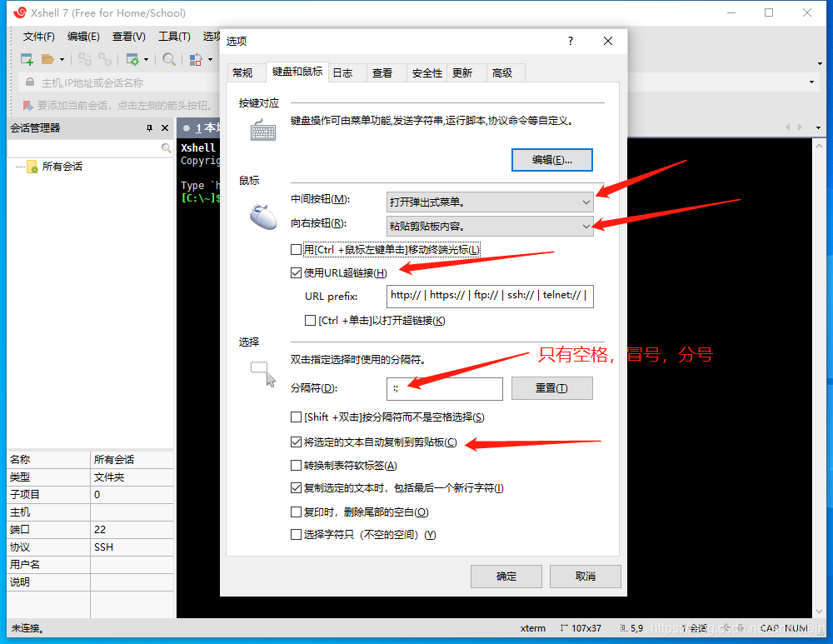Image resolution: width=833 pixels, height=644 pixels.
Task: Enable [Ctrl+单击]以打开超链接(K)
Action: 310,321
